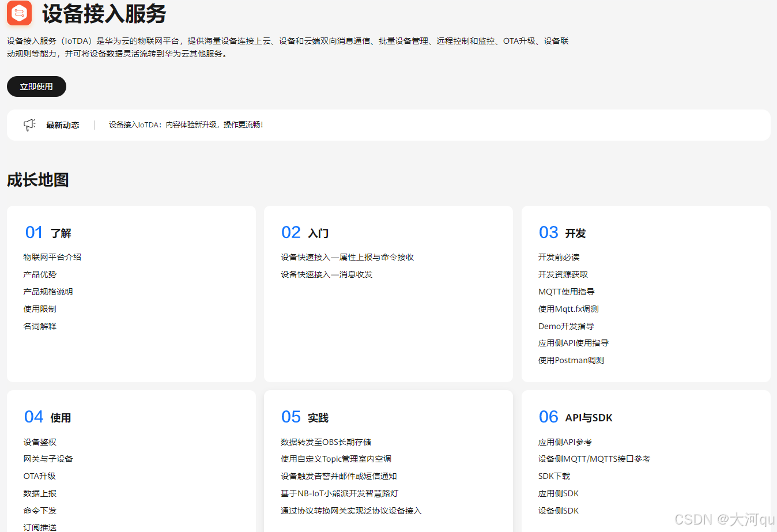
Task: Open 基于NB-IoT小熊派开发智慧路灯 link
Action: coord(340,493)
